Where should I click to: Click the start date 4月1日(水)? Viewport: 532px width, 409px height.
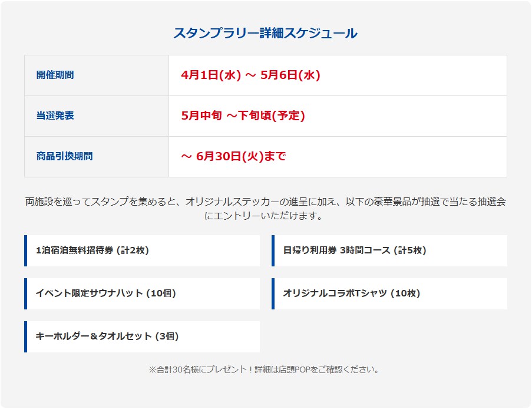pos(211,75)
